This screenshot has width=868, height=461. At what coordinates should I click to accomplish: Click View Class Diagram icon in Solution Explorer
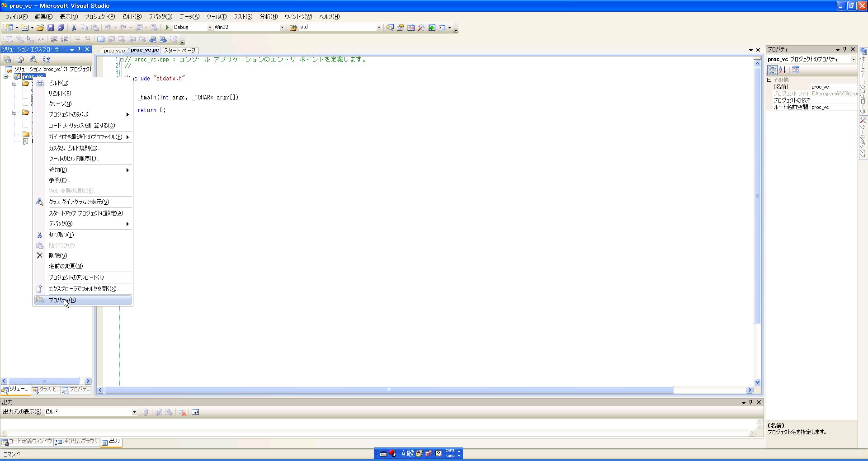tap(33, 59)
